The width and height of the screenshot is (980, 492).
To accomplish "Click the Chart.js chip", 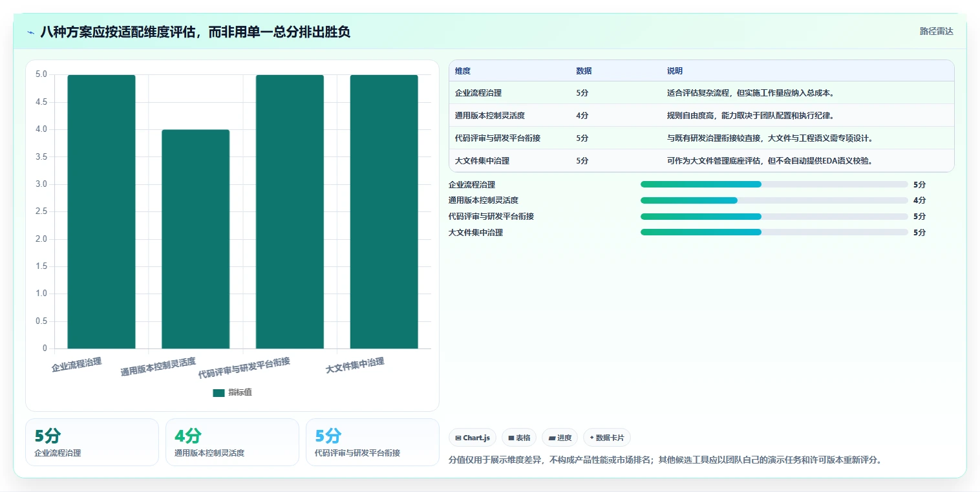I will 473,438.
